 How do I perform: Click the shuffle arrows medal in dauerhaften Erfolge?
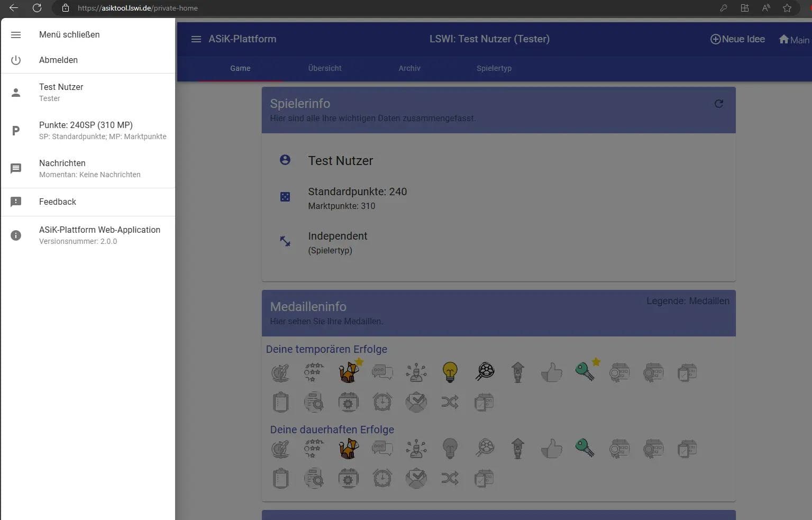click(x=450, y=478)
